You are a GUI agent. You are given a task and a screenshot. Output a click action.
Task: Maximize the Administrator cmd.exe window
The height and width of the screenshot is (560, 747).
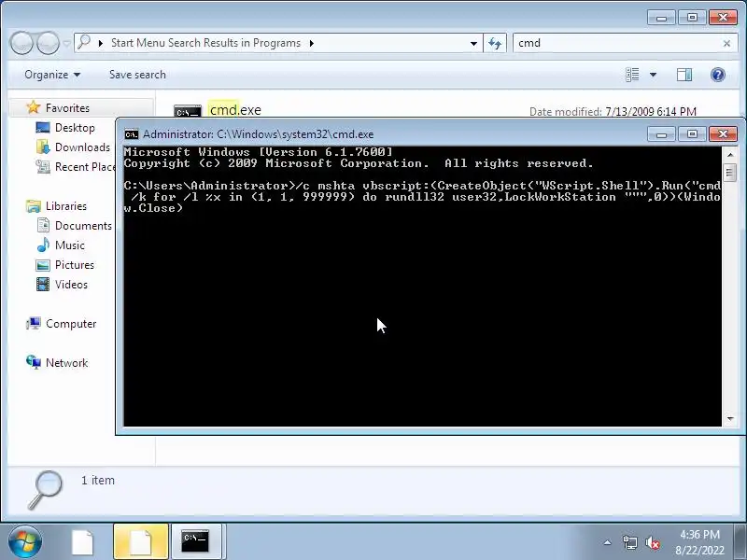point(692,134)
